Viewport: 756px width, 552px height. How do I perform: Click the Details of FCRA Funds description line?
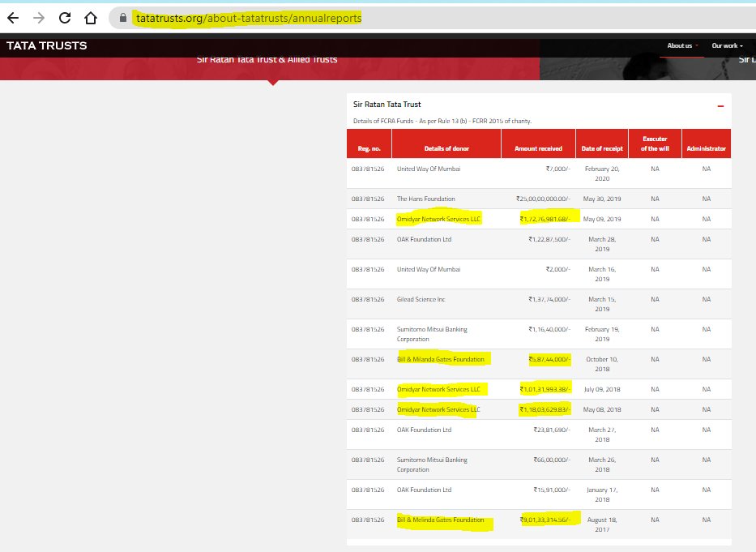pyautogui.click(x=442, y=121)
